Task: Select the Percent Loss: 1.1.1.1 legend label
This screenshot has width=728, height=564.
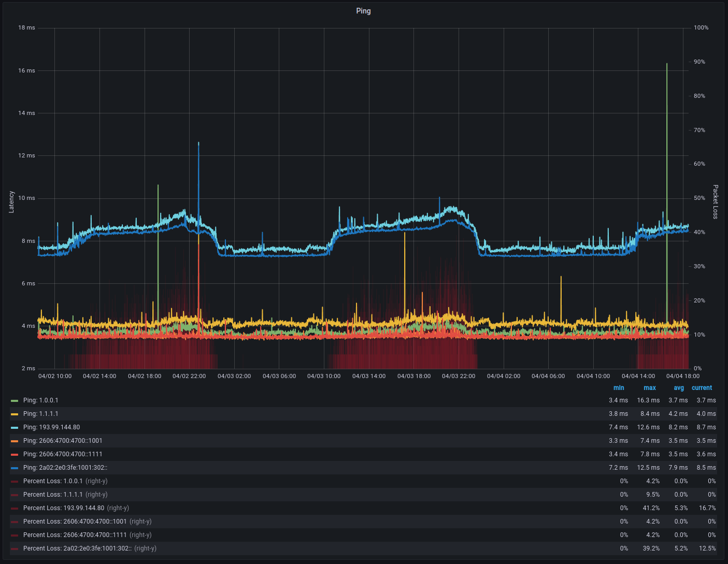Action: pos(52,494)
